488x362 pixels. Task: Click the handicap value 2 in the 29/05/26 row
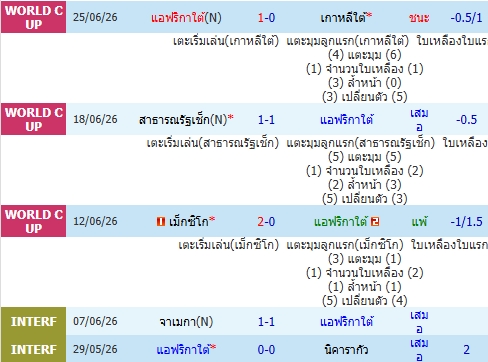(x=466, y=349)
